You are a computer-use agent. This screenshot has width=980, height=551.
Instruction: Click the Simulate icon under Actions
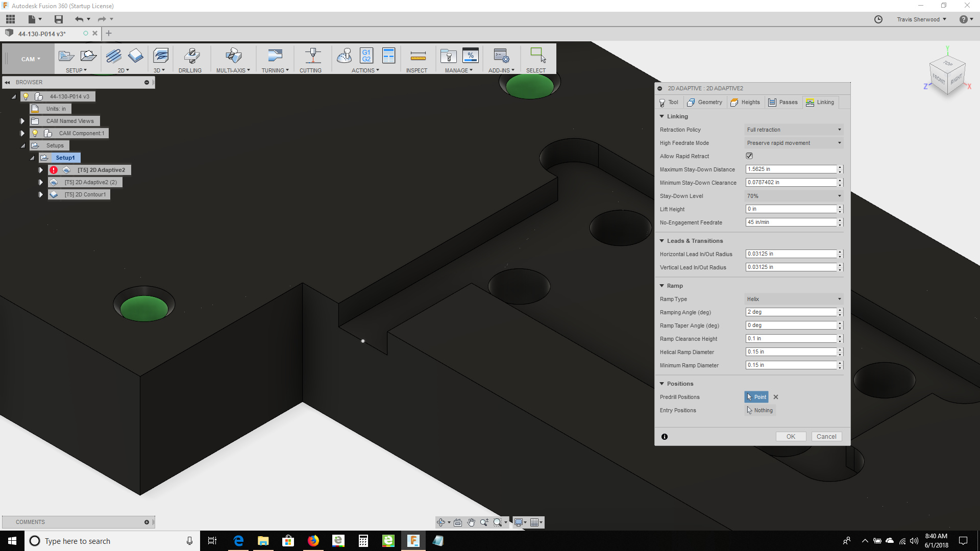[344, 56]
